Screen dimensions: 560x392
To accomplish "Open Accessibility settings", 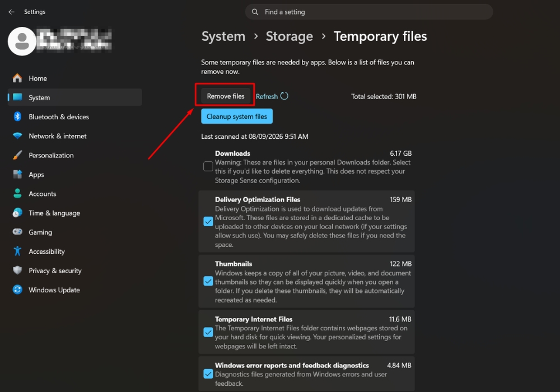I will click(x=74, y=251).
